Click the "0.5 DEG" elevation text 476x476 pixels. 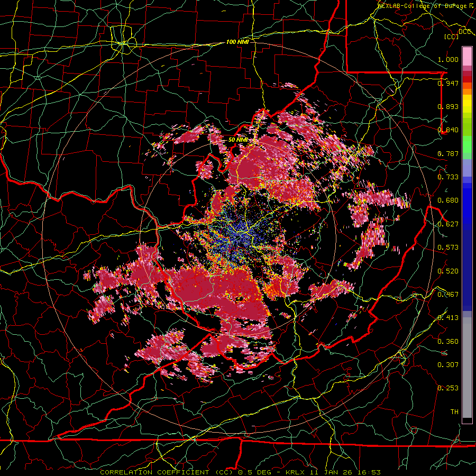point(254,472)
